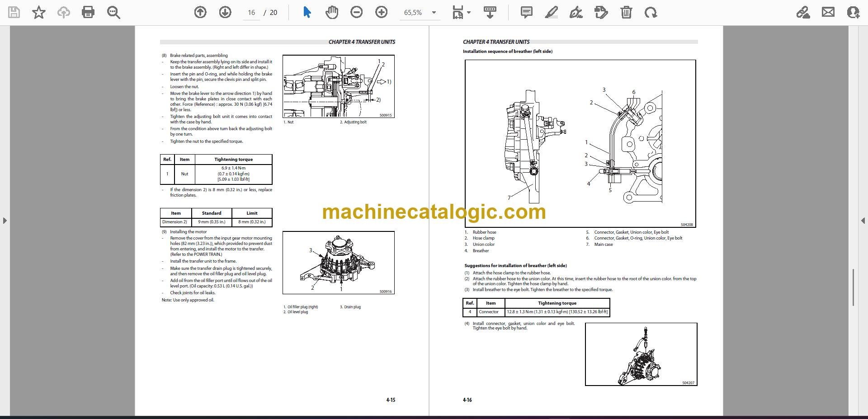Open the sign document pen tool
868x419 pixels.
pyautogui.click(x=576, y=12)
